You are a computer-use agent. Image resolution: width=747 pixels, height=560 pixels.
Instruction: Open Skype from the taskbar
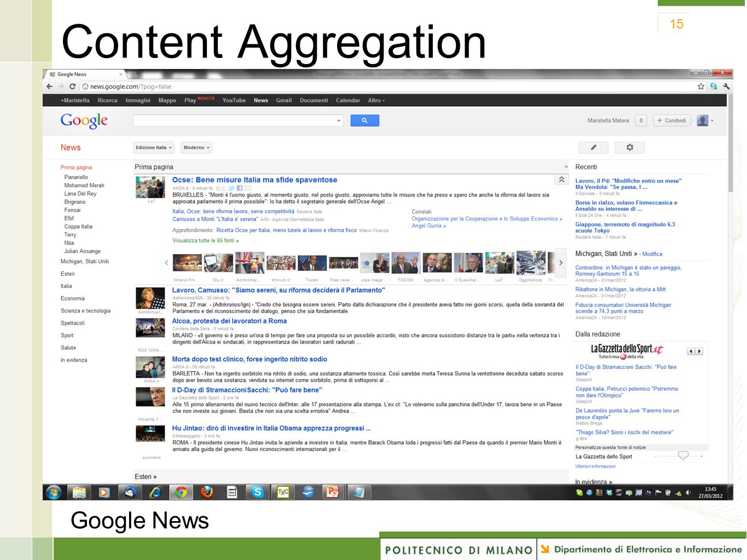coord(257,492)
